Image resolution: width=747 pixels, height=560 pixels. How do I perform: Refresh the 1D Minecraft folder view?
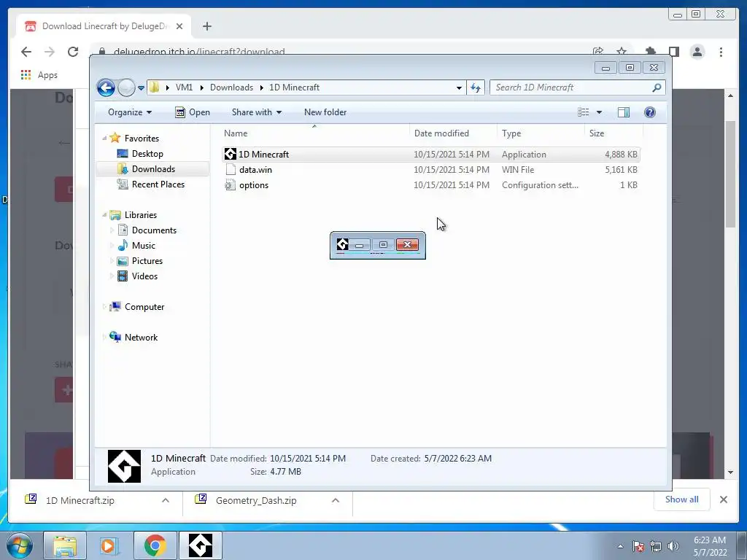pos(476,87)
